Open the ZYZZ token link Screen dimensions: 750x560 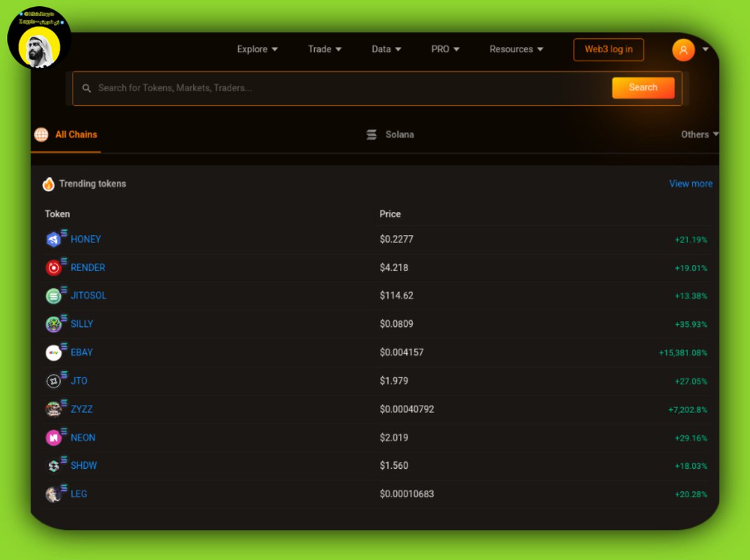[81, 409]
